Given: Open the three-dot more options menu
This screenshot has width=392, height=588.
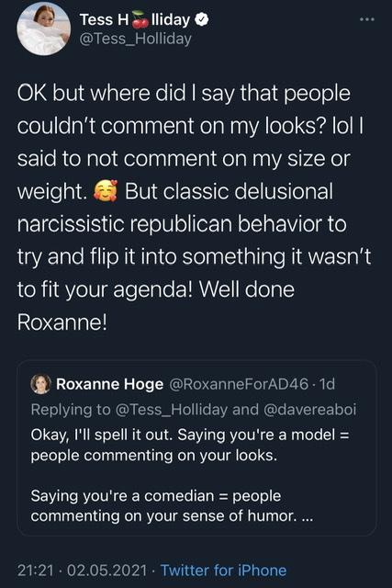Looking at the screenshot, I should (x=367, y=19).
